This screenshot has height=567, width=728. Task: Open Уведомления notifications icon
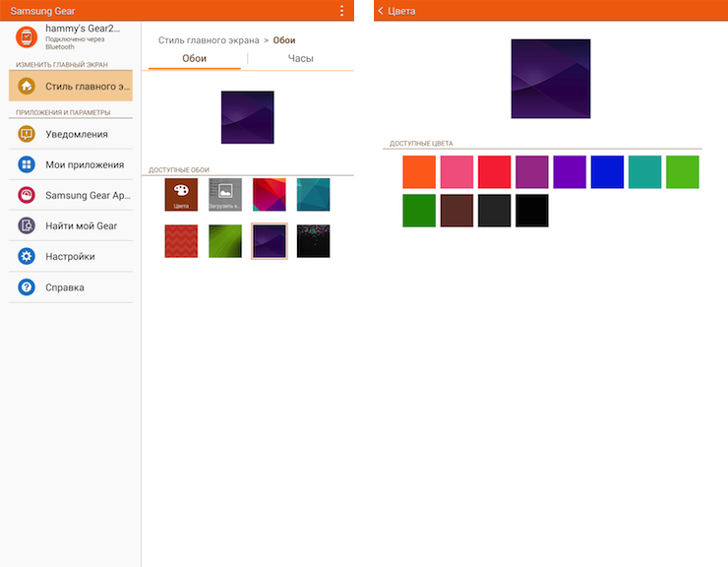(x=27, y=134)
